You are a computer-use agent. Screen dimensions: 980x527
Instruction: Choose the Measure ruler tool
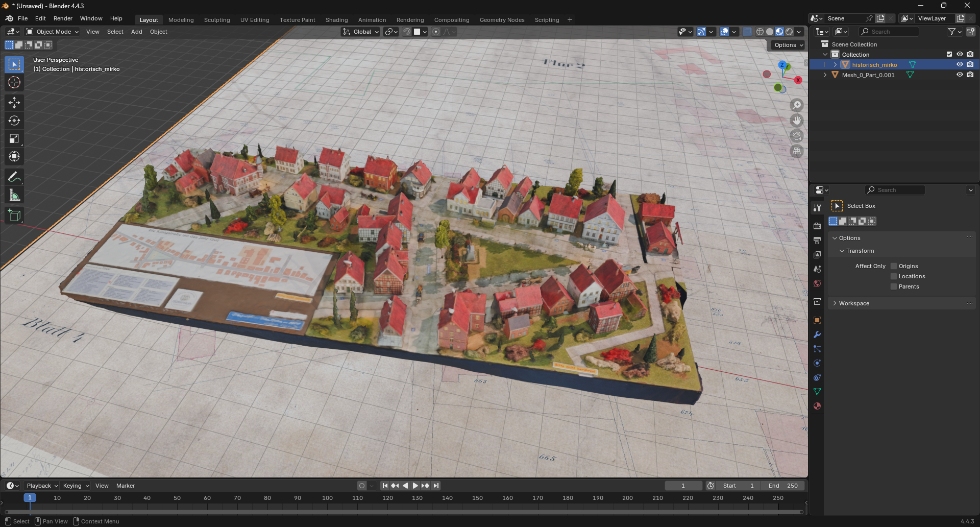tap(14, 195)
